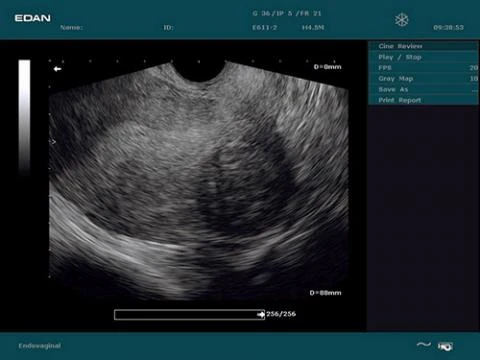Click the probe icon in the bottom bar
The image size is (480, 360).
445,346
